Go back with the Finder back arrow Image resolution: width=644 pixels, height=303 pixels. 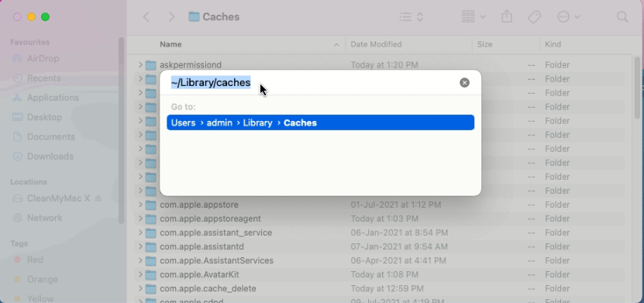click(146, 17)
